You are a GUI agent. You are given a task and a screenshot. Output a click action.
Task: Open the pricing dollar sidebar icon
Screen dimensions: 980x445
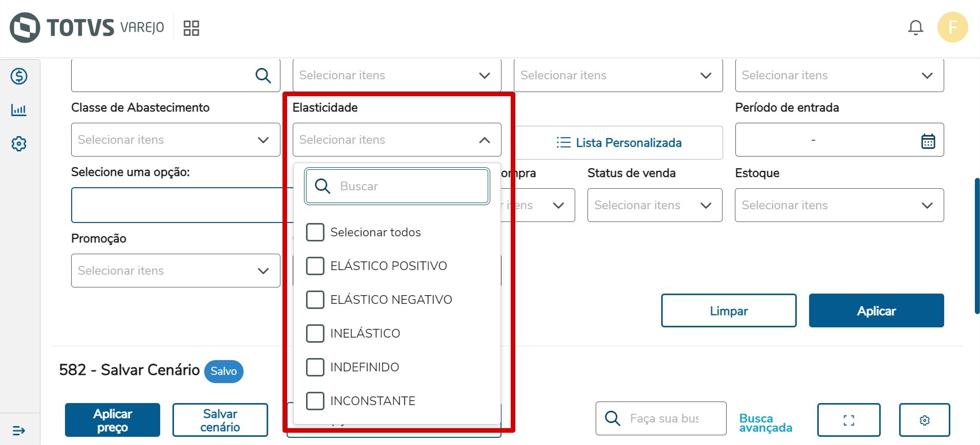point(19,76)
